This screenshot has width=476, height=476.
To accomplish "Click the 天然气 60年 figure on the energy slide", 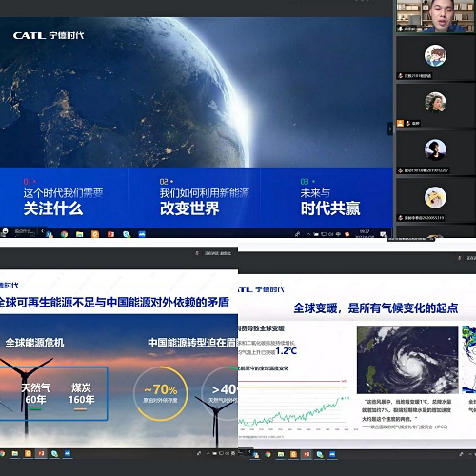I will pos(35,393).
